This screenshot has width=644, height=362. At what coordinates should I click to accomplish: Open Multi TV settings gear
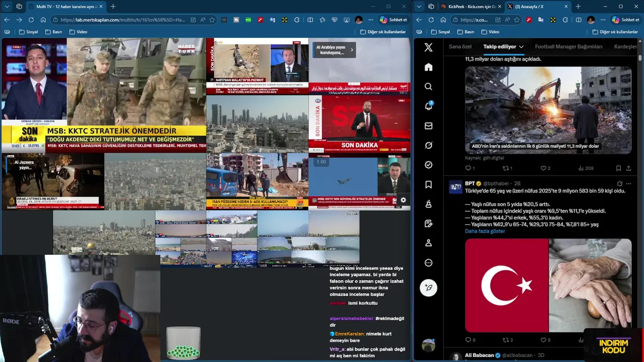coord(403,200)
